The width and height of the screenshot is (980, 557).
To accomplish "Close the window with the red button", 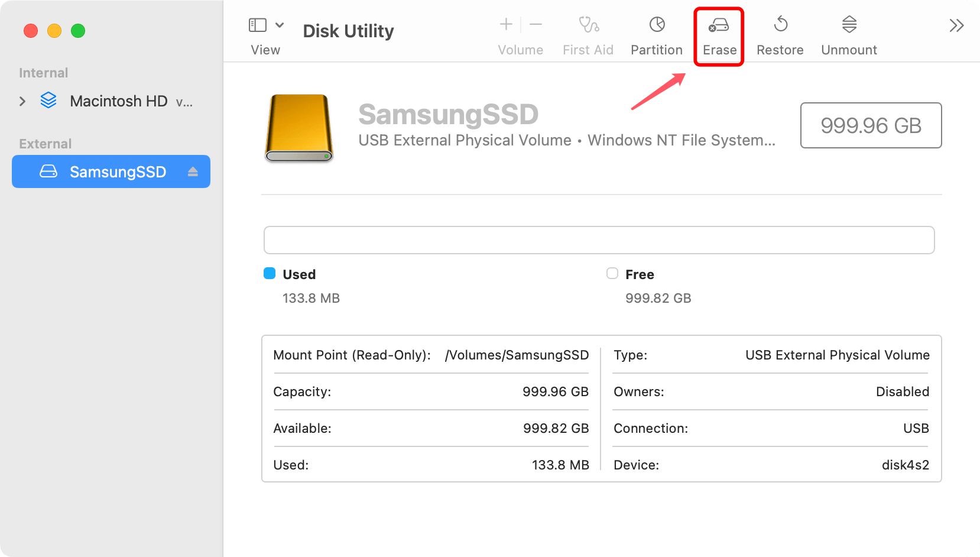I will click(x=31, y=31).
